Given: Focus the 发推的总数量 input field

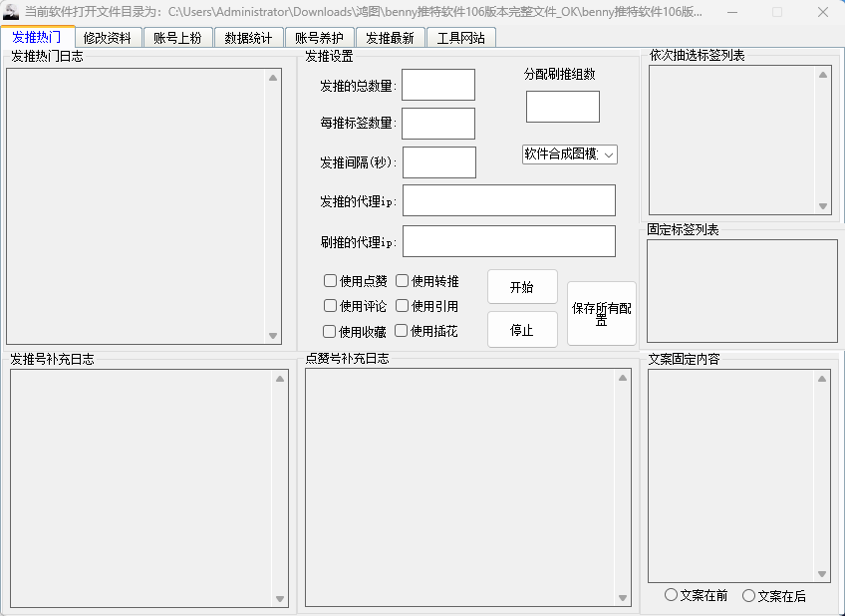Looking at the screenshot, I should [x=438, y=85].
